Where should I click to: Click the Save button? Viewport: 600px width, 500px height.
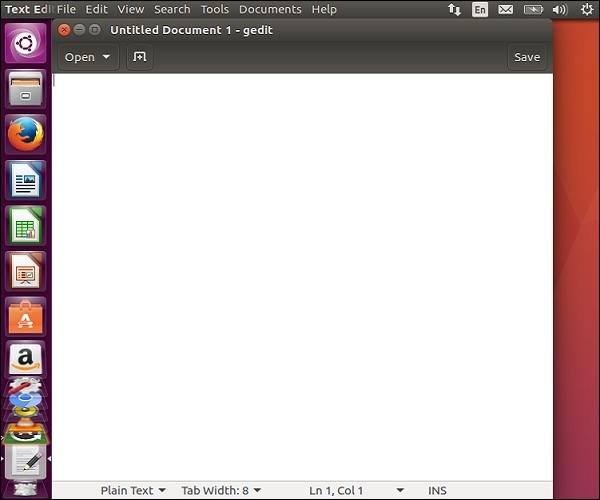coord(527,57)
